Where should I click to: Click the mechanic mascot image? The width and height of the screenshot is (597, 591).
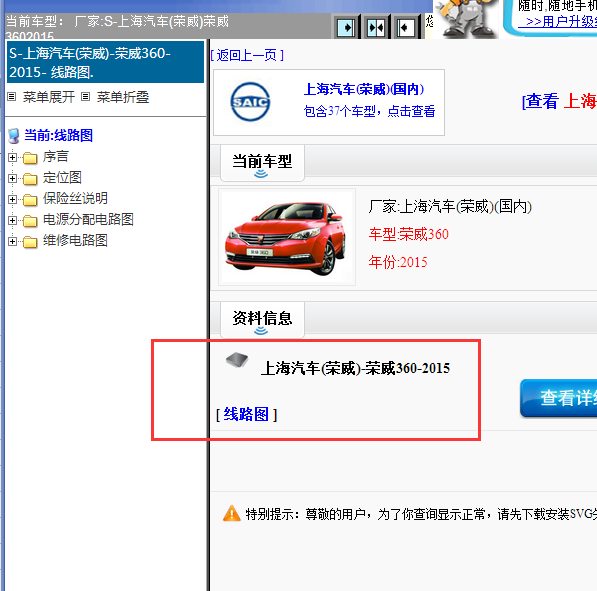coord(466,18)
